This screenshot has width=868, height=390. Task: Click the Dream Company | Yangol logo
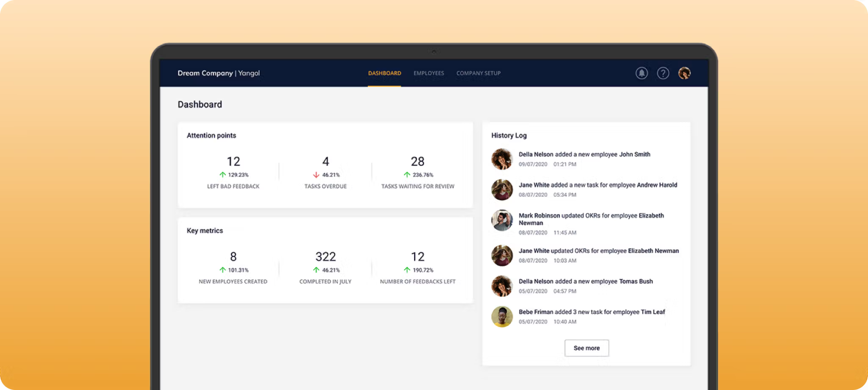coord(219,73)
